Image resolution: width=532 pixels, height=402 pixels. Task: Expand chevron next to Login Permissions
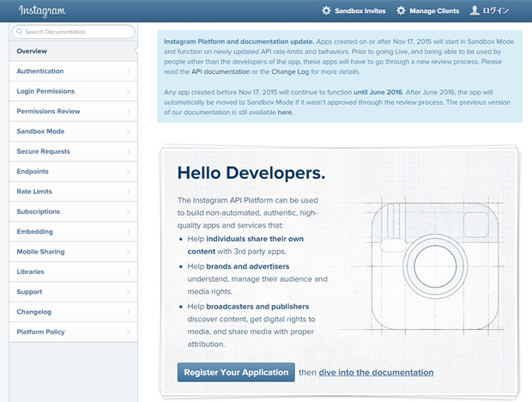click(129, 91)
